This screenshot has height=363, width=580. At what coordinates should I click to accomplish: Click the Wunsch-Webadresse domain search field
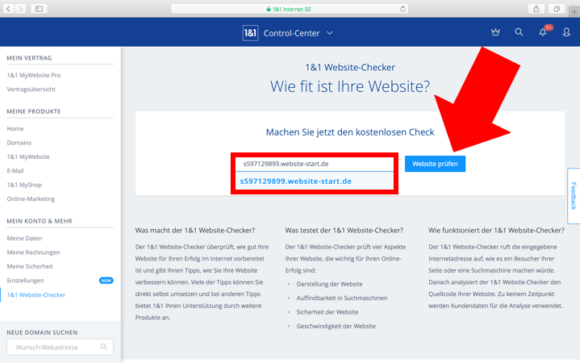coord(60,347)
